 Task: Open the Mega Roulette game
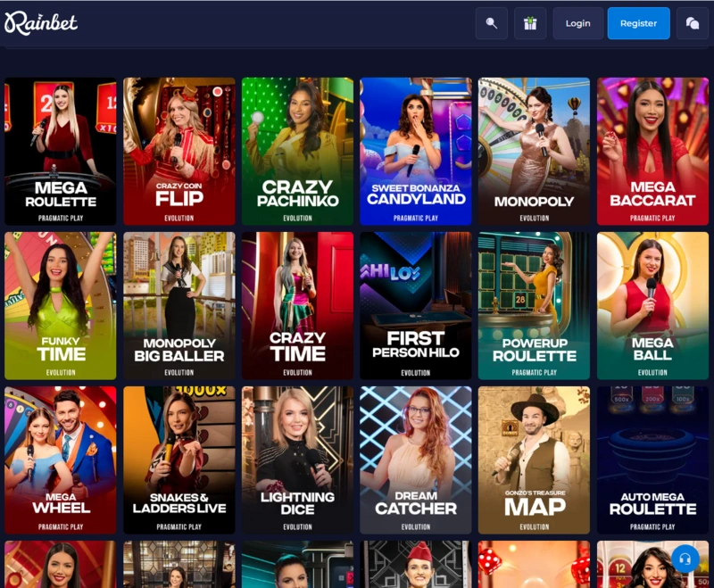point(61,150)
